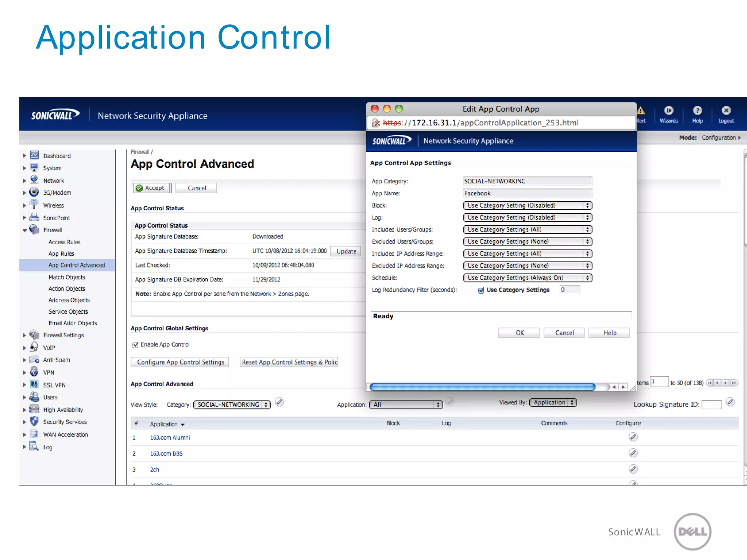The height and width of the screenshot is (560, 747).
Task: Open the 163.com Alumni application link
Action: pyautogui.click(x=170, y=437)
